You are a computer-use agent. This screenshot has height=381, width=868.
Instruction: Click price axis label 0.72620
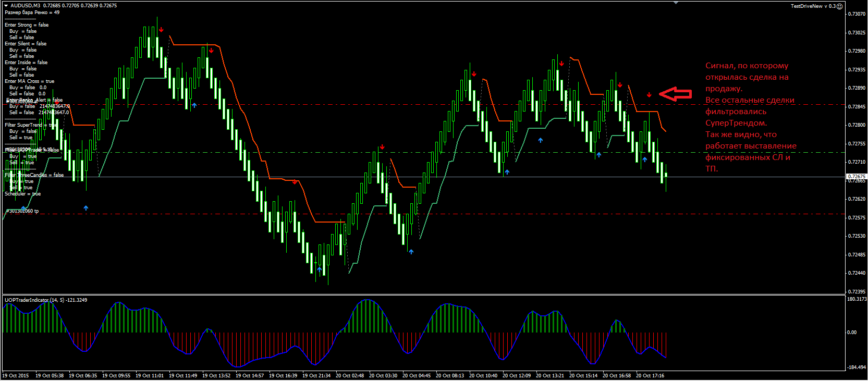857,199
